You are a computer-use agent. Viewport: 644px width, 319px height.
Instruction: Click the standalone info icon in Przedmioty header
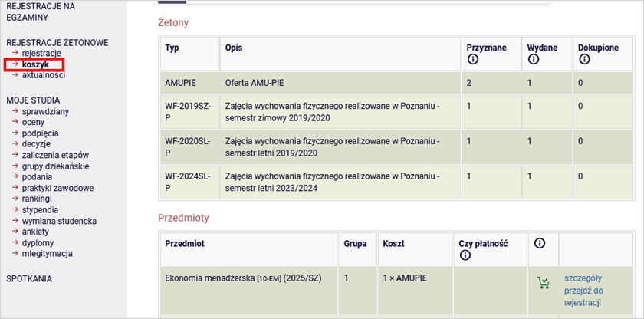pos(539,243)
